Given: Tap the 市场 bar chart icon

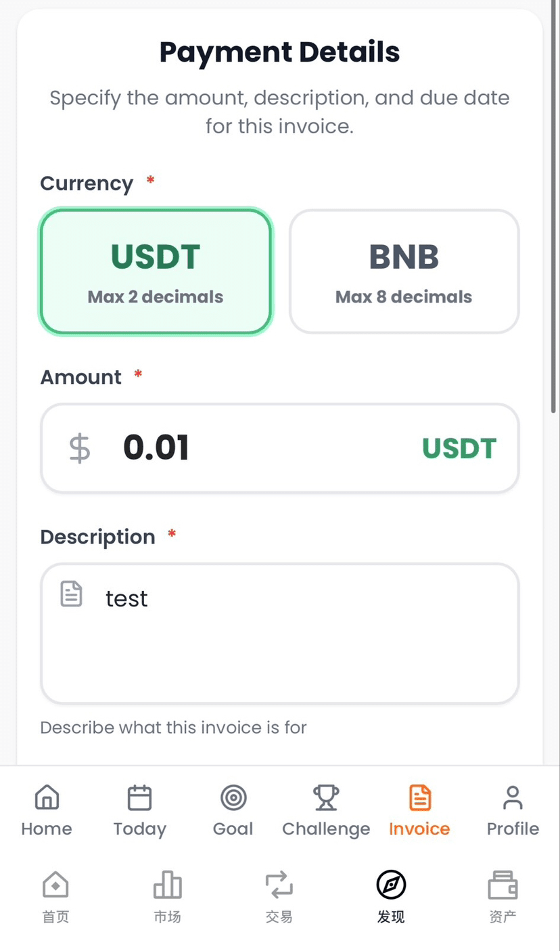Looking at the screenshot, I should [167, 885].
